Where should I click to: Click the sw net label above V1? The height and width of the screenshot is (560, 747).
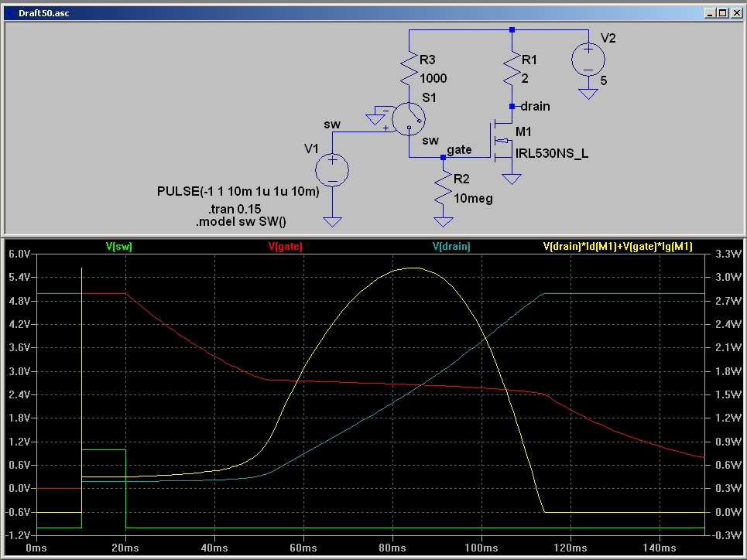tap(332, 125)
